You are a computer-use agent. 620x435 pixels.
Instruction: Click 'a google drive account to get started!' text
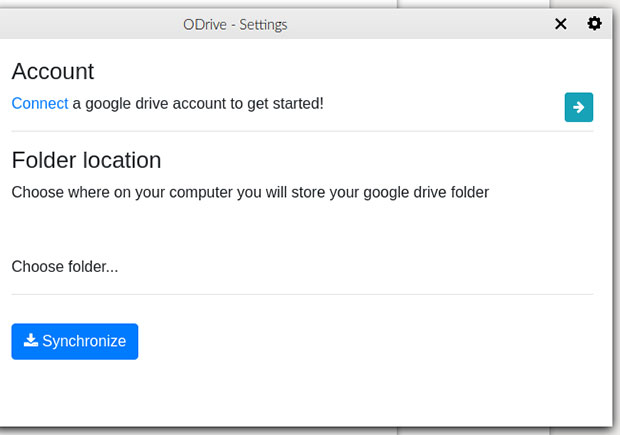[198, 104]
